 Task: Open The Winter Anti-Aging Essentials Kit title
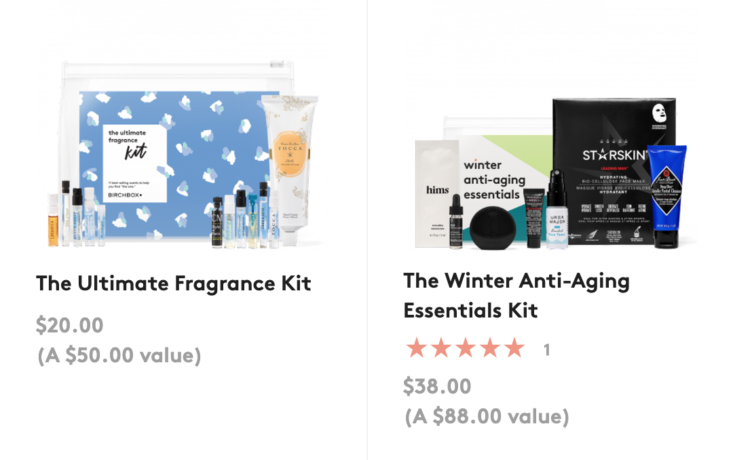(x=517, y=295)
